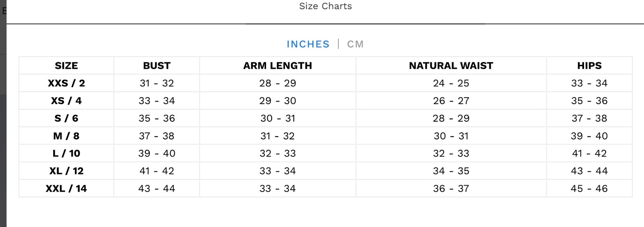Image resolution: width=644 pixels, height=227 pixels.
Task: Select the M / 8 size row label
Action: point(66,136)
